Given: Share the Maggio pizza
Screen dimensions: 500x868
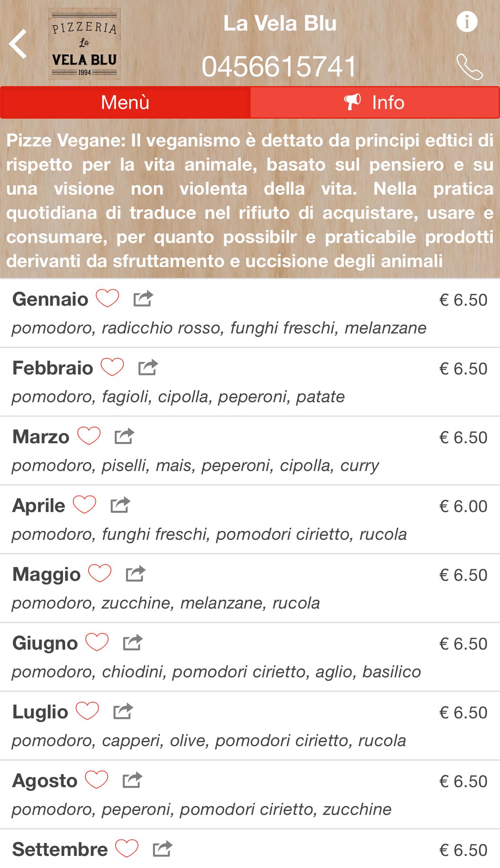Looking at the screenshot, I should pos(136,574).
